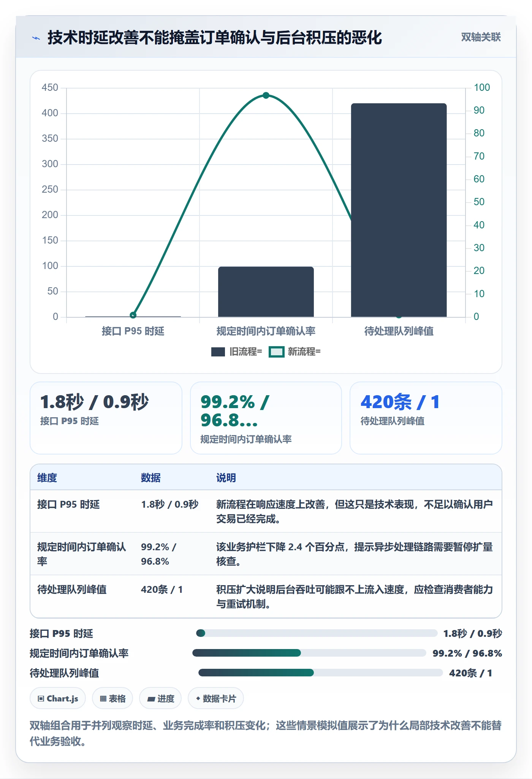532x779 pixels.
Task: Click the 双轴关联 badge
Action: coord(481,37)
